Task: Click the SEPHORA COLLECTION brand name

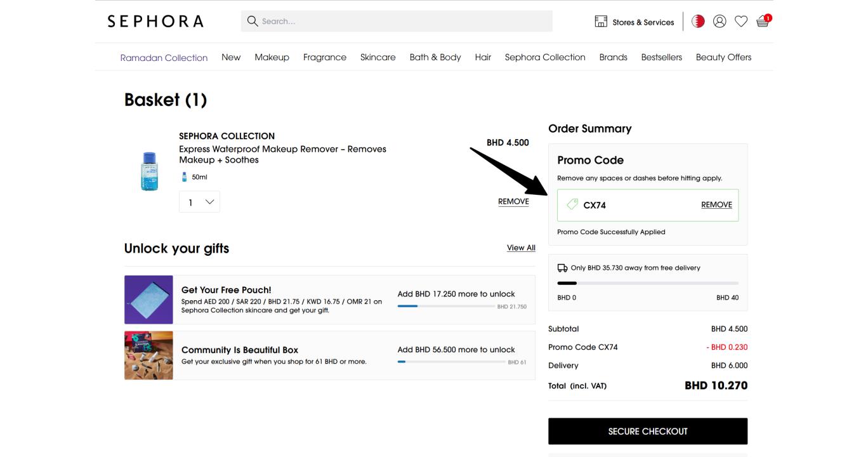Action: tap(227, 136)
